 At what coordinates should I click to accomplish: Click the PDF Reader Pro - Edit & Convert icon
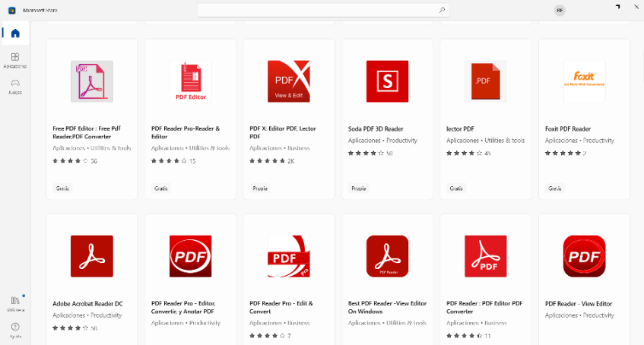289,256
